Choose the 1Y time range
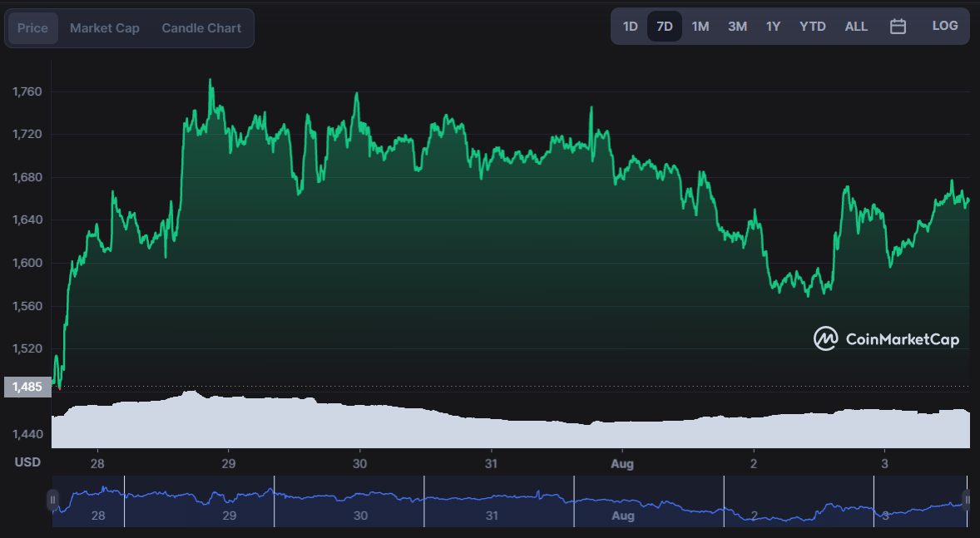Image resolution: width=980 pixels, height=538 pixels. pos(773,27)
